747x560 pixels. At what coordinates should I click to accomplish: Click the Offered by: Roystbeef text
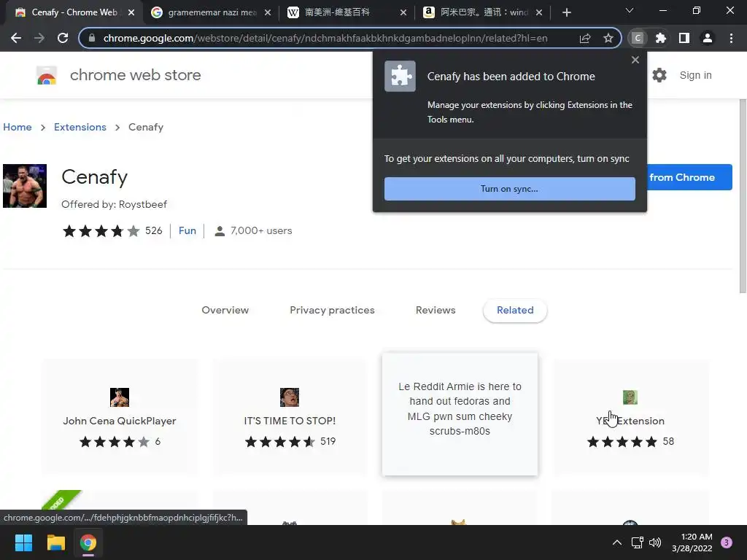click(x=114, y=204)
